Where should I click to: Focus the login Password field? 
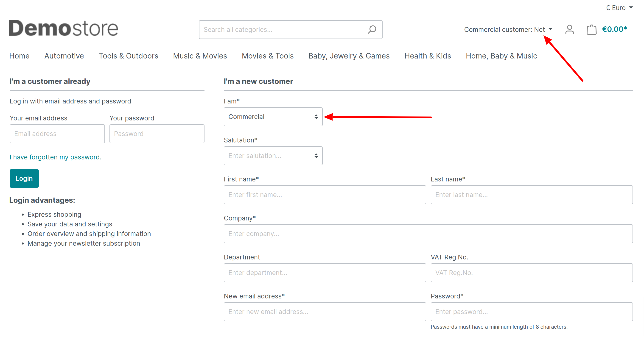click(157, 134)
